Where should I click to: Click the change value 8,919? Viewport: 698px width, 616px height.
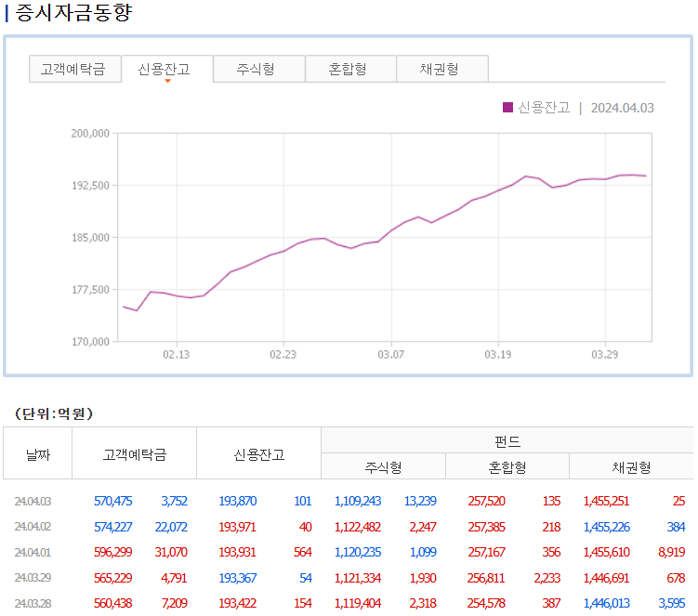coord(672,552)
